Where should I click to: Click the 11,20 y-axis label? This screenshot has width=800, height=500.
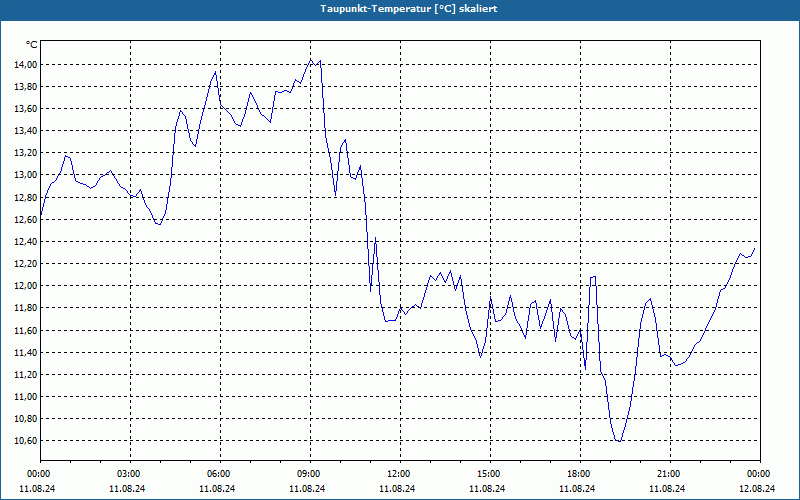coord(28,374)
